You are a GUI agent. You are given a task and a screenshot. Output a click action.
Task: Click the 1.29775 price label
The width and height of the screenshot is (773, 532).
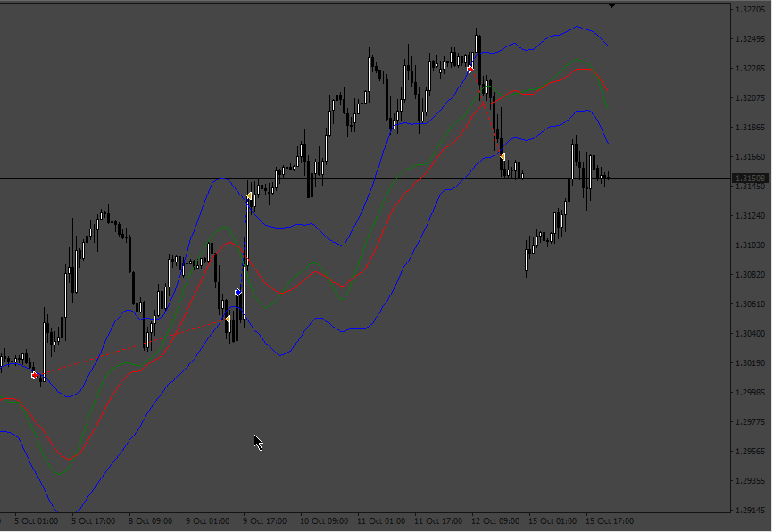pyautogui.click(x=750, y=422)
